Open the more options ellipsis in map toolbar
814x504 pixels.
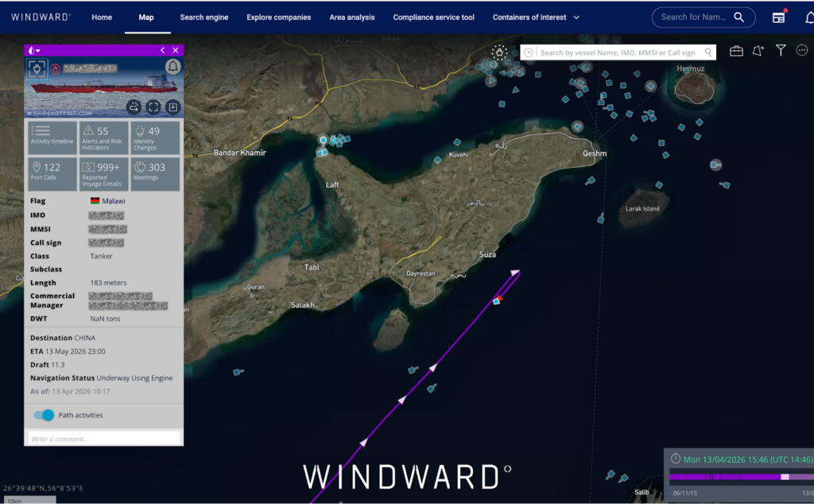[x=803, y=50]
